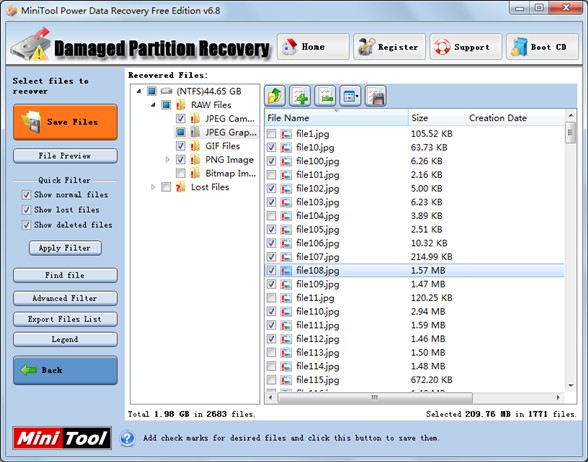Check the file1.jpg checkbox

pyautogui.click(x=272, y=134)
